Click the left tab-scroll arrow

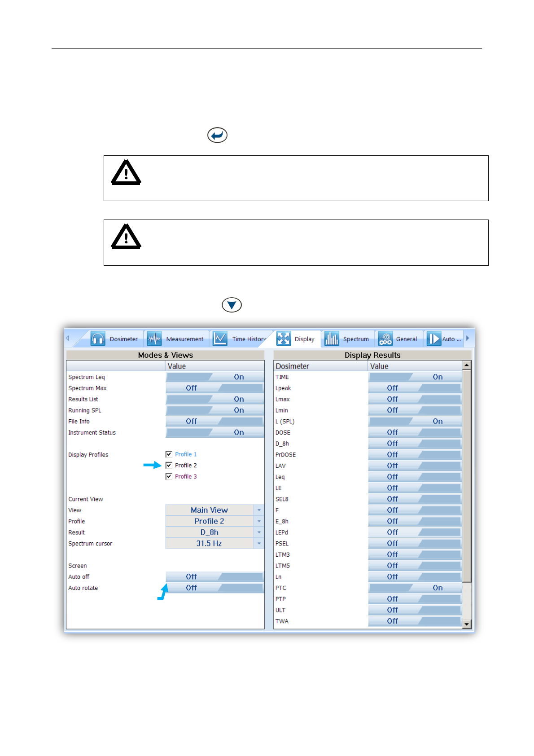click(x=68, y=338)
